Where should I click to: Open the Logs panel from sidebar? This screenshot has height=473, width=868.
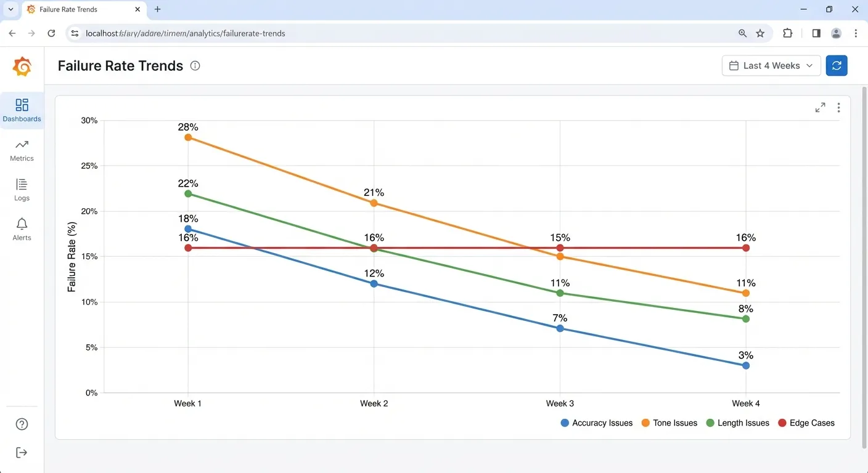pyautogui.click(x=22, y=189)
